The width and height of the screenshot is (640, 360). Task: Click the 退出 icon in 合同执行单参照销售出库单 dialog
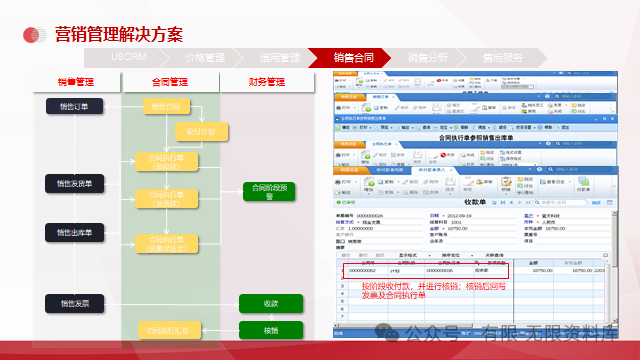558,127
